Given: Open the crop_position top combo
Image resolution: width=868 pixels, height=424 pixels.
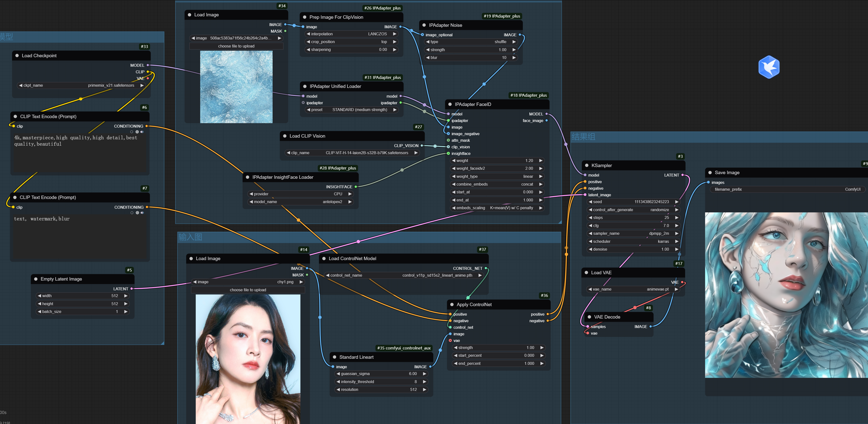Looking at the screenshot, I should point(351,42).
